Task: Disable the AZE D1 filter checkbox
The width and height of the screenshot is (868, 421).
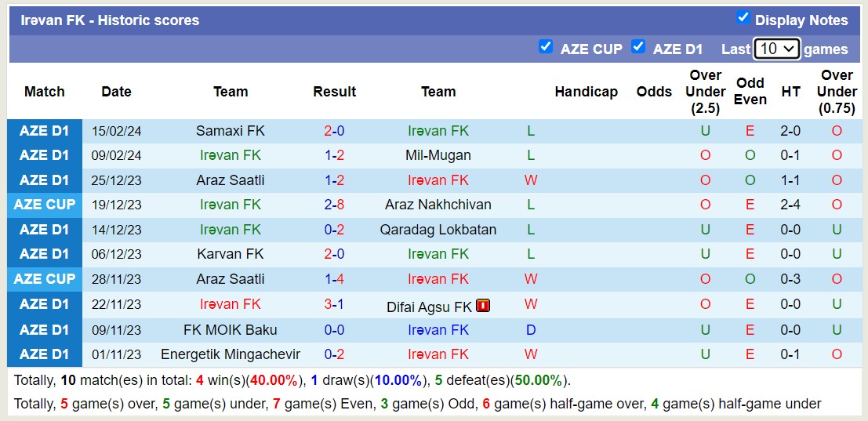Action: (638, 47)
